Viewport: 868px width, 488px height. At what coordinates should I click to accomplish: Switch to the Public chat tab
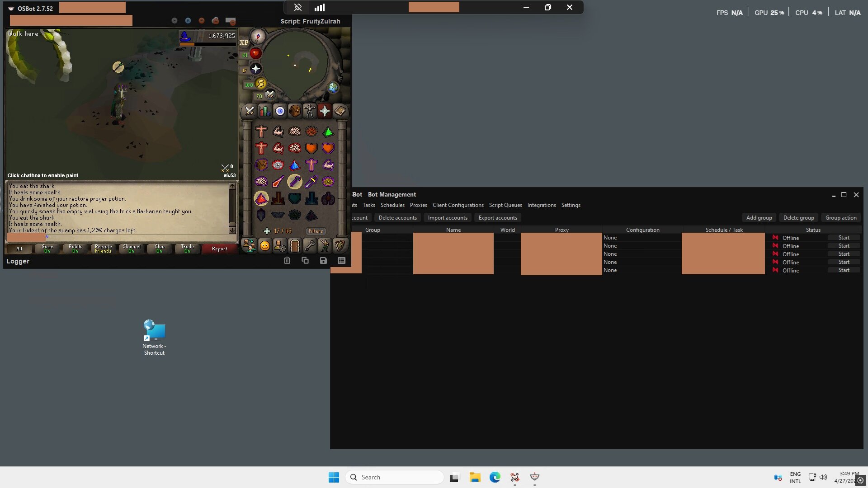75,249
